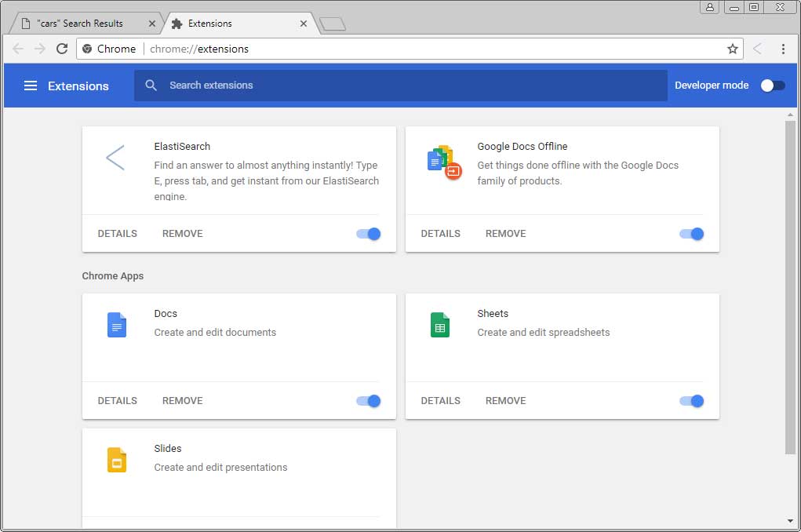Screen dimensions: 801x532
Task: Click the chrome://extensions address bar
Action: pos(410,49)
